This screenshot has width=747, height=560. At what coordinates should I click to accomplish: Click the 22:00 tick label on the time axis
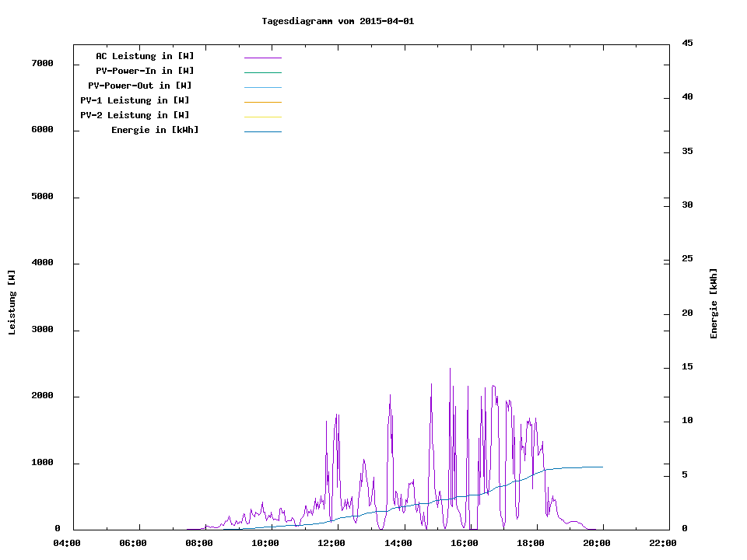(x=663, y=544)
